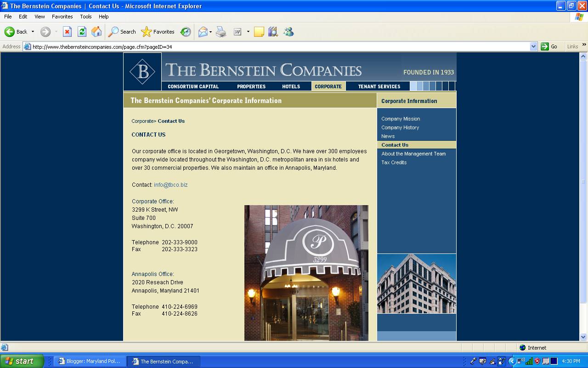This screenshot has height=368, width=588.
Task: Click the office building photo in sidebar
Action: [x=417, y=283]
